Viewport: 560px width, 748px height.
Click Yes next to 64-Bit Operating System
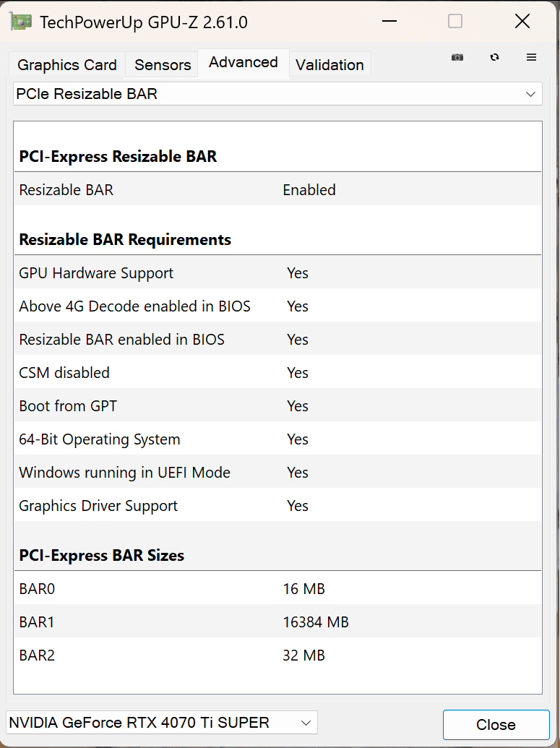(x=298, y=439)
